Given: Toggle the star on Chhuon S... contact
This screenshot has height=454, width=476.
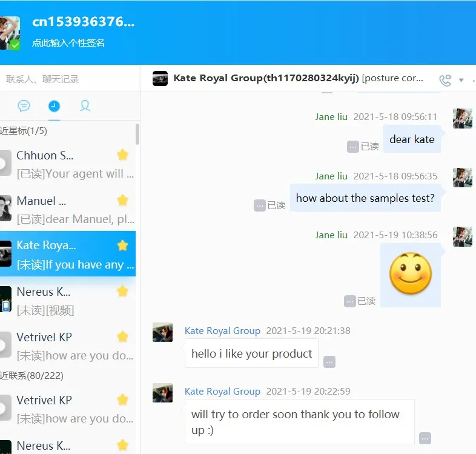Looking at the screenshot, I should click(123, 155).
